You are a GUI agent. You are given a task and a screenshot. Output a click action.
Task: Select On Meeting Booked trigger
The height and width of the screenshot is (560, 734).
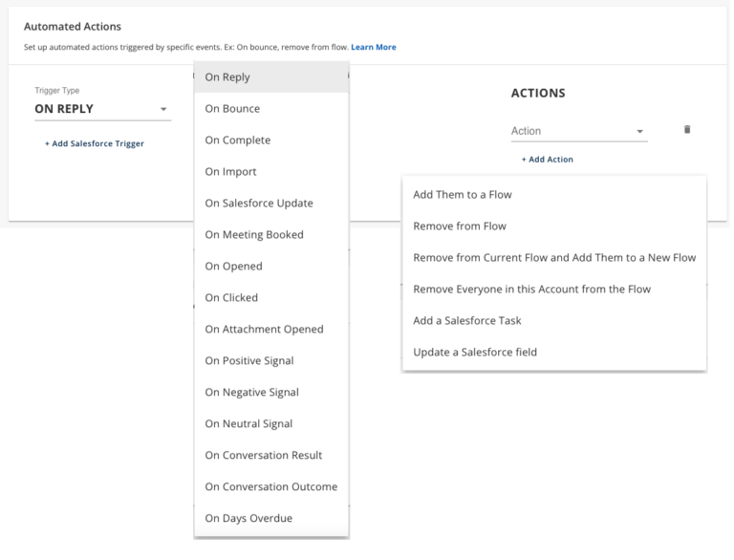[273, 235]
